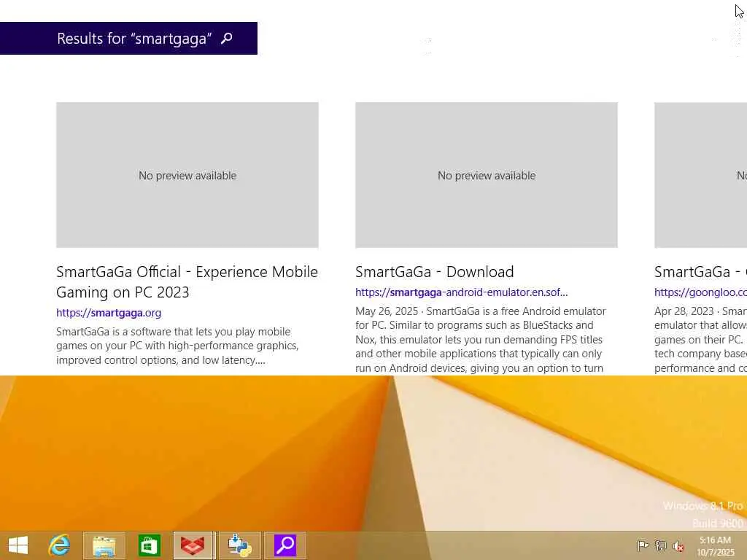Viewport: 747px width, 560px height.
Task: Open the network status tray icon
Action: pos(660,545)
